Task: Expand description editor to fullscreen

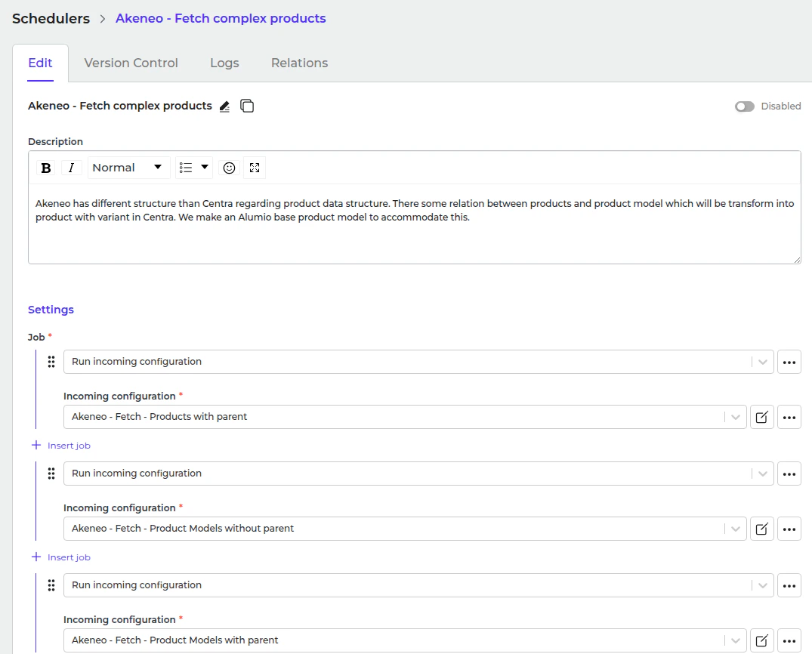Action: click(255, 168)
